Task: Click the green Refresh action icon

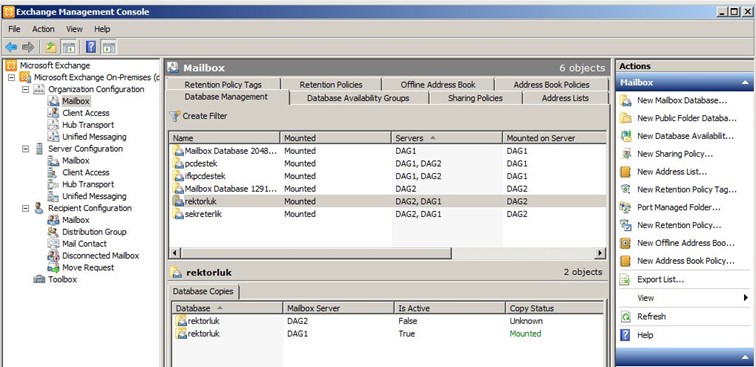Action: coord(625,316)
